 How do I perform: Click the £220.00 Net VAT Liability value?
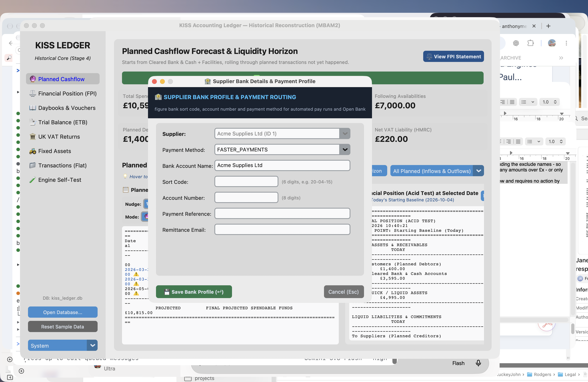(391, 139)
